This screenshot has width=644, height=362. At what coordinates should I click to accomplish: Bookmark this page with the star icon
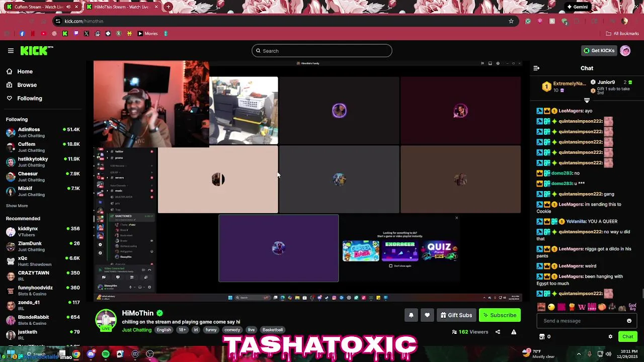(x=511, y=21)
